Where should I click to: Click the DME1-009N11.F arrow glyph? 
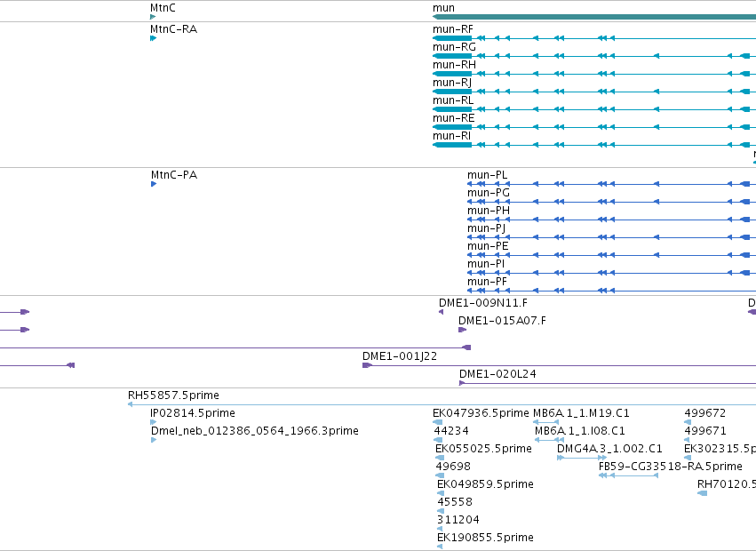(441, 312)
